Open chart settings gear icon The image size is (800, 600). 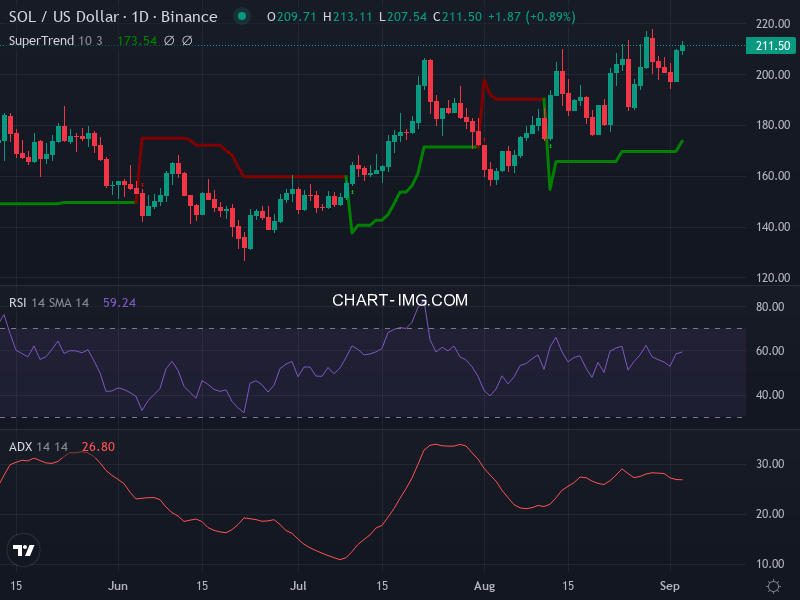coord(772,585)
